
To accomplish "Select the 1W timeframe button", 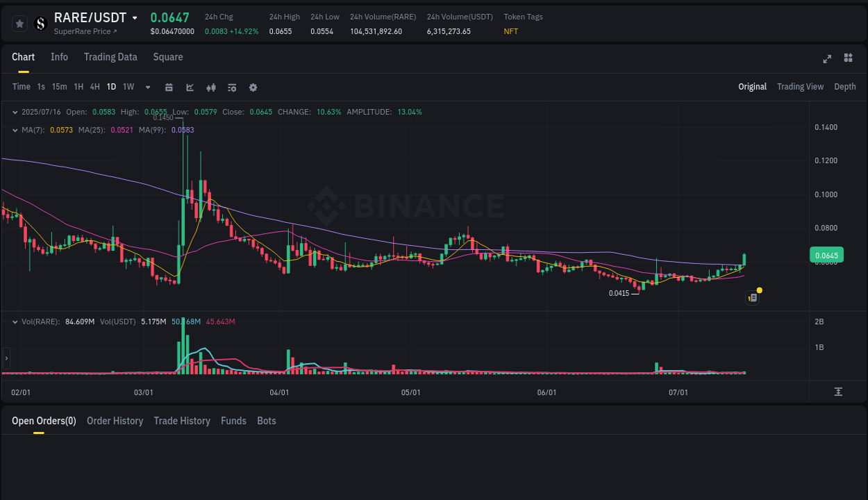I will 128,87.
